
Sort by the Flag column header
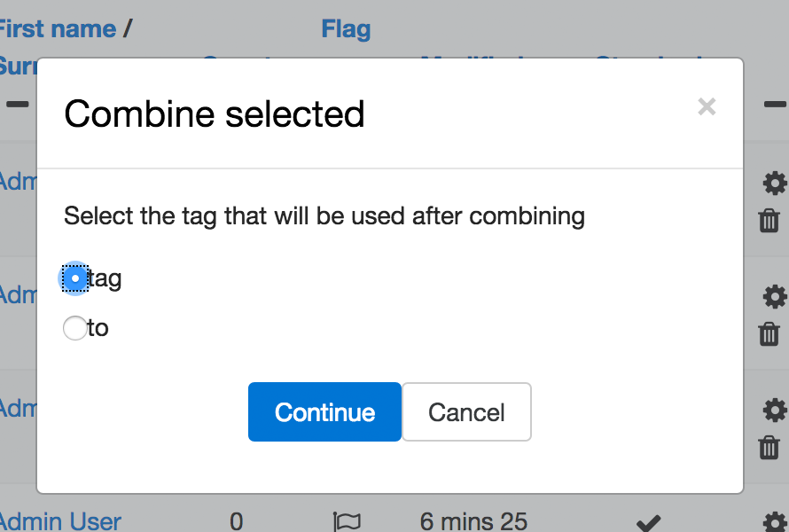[347, 28]
